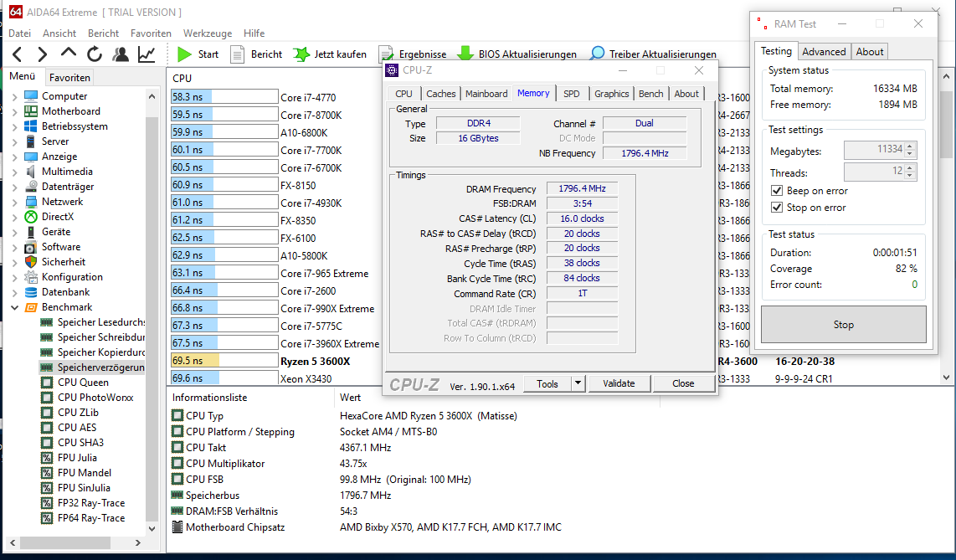Click the refresh icon in AIDA64 toolbar
Image resolution: width=956 pixels, height=560 pixels.
click(95, 54)
